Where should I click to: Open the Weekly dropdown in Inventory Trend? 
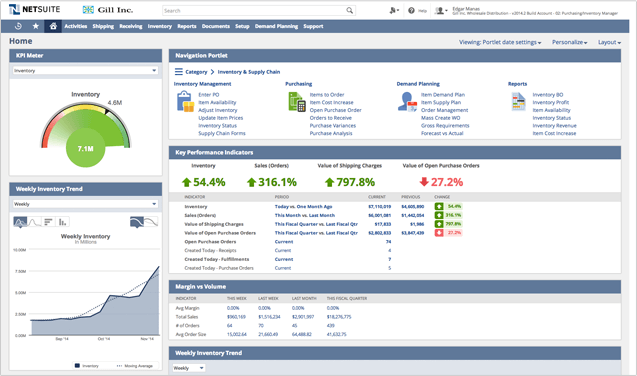pyautogui.click(x=85, y=204)
